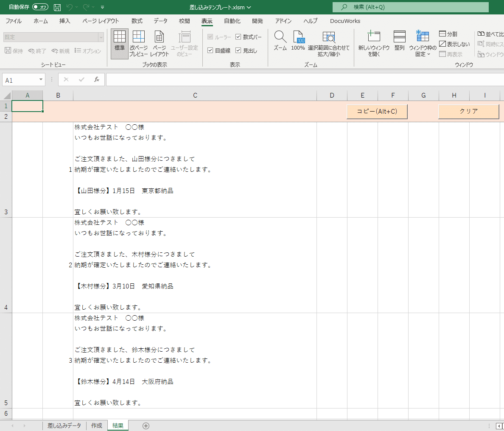This screenshot has height=431, width=504.
Task: Click the 保持 keep sheet view icon
Action: coord(14,51)
